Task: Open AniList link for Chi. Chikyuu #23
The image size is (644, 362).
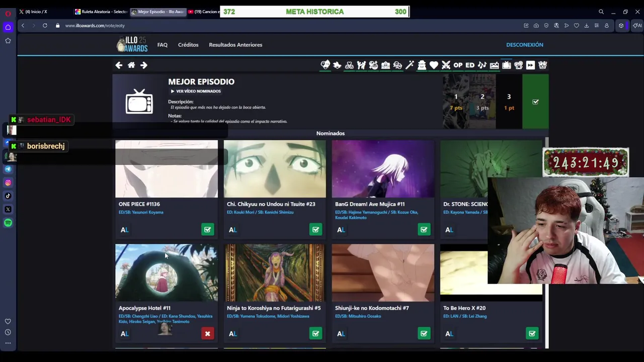Action: pyautogui.click(x=232, y=230)
